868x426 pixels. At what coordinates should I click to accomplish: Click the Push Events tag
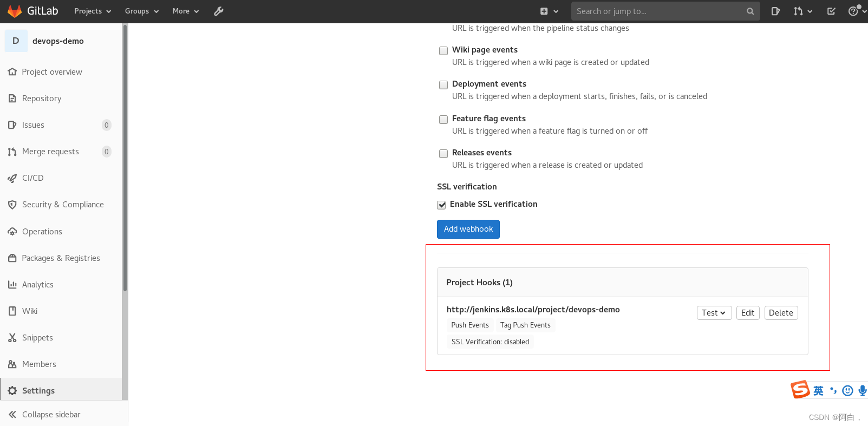(470, 325)
